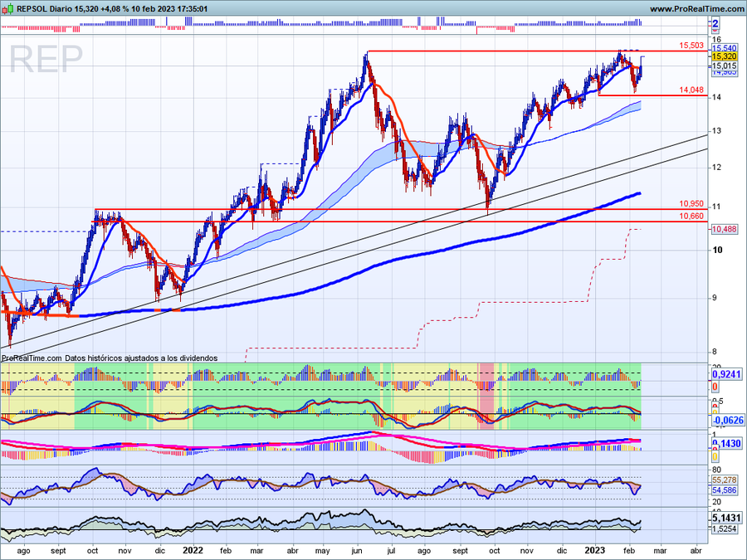Click the 2023 year label on the time axis
This screenshot has height=560, width=747.
pos(595,551)
